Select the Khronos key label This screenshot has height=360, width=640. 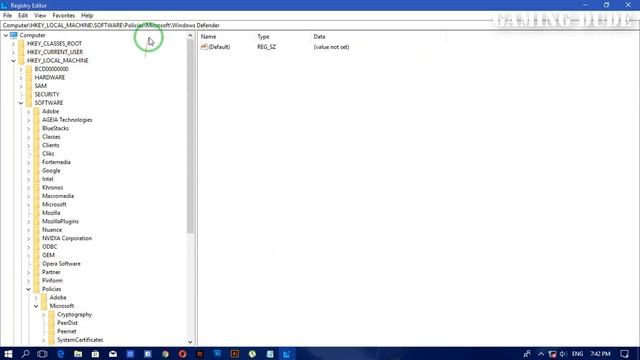[53, 187]
